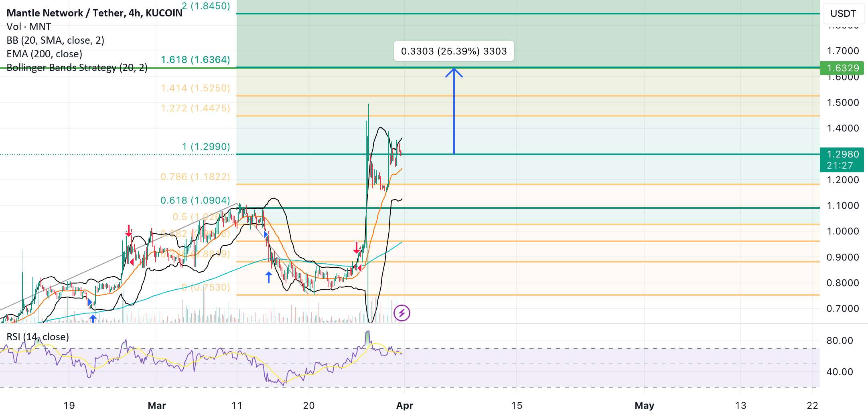Select the Fibonacci label 1 (1.2990)
Viewport: 868px width, 416px height.
[x=206, y=147]
